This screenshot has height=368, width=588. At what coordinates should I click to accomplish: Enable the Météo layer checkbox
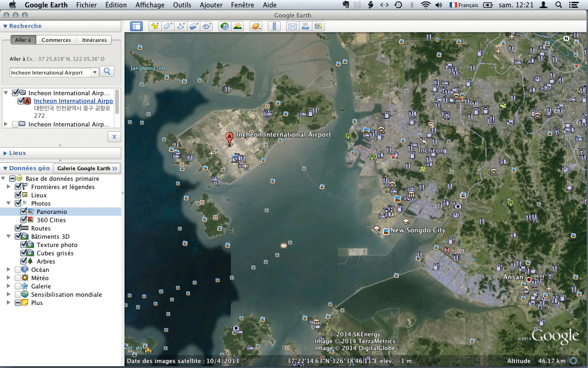click(18, 278)
